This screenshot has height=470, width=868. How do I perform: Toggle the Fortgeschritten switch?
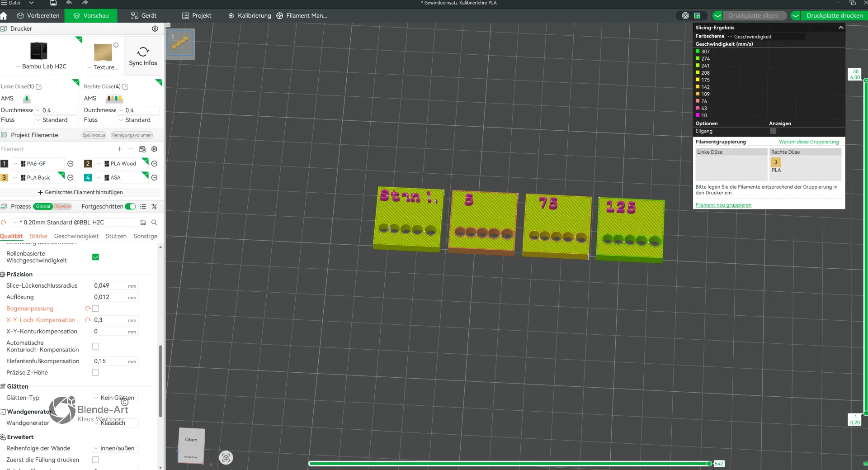coord(130,206)
